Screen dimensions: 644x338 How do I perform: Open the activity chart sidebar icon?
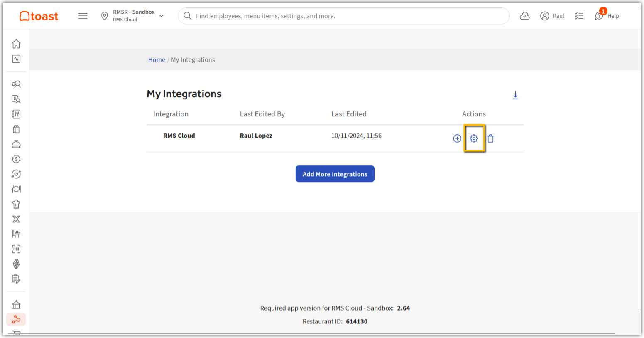pyautogui.click(x=16, y=59)
